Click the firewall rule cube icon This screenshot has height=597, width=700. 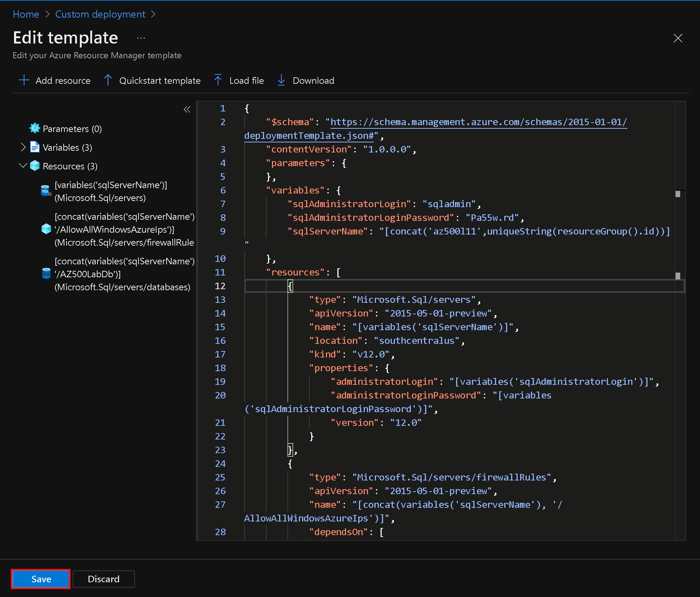[x=46, y=229]
